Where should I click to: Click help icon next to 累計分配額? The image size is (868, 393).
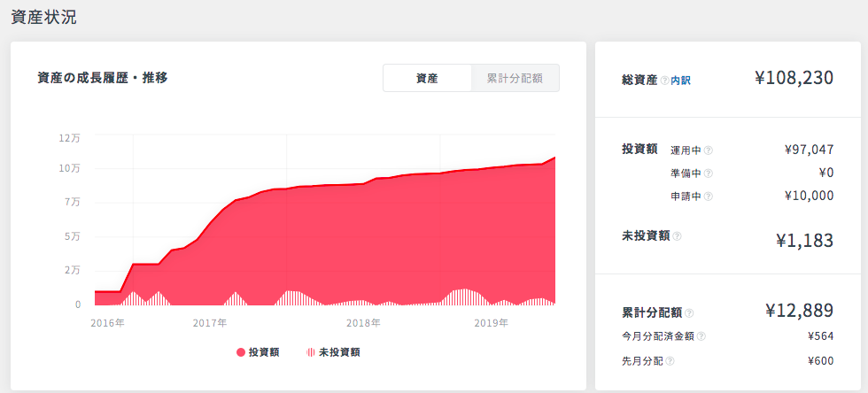tap(689, 313)
